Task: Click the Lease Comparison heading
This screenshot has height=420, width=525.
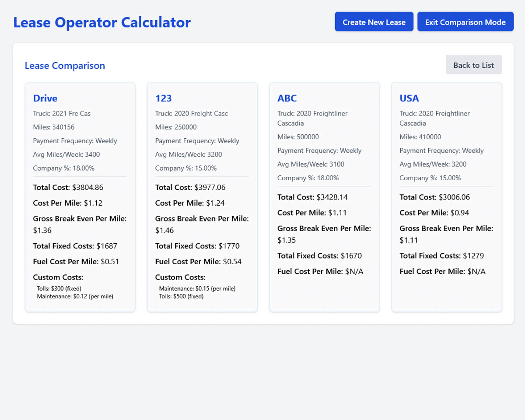Action: click(65, 66)
